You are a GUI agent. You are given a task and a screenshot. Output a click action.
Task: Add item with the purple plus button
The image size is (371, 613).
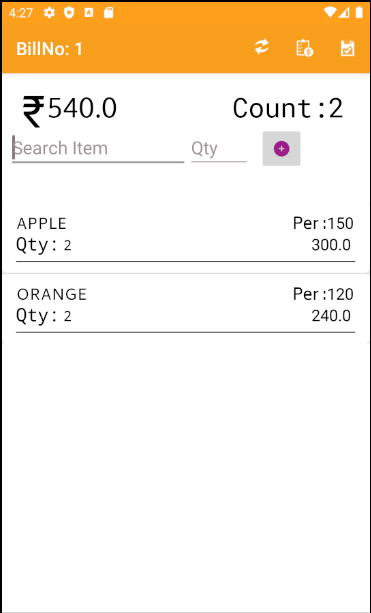pos(281,149)
